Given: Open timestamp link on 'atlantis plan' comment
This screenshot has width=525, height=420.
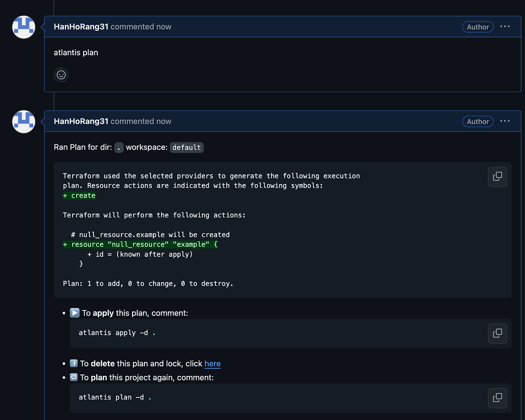Looking at the screenshot, I should pos(164,27).
